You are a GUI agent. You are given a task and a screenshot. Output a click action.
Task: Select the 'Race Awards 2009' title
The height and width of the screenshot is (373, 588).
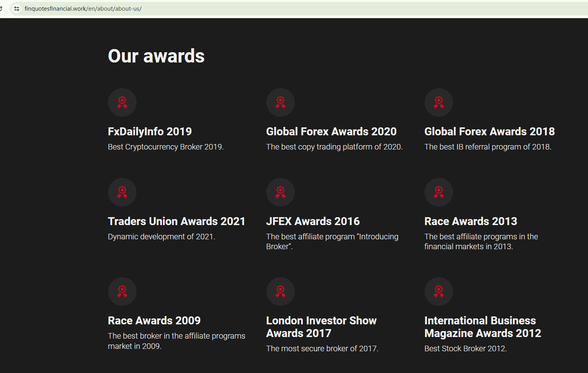tap(154, 320)
